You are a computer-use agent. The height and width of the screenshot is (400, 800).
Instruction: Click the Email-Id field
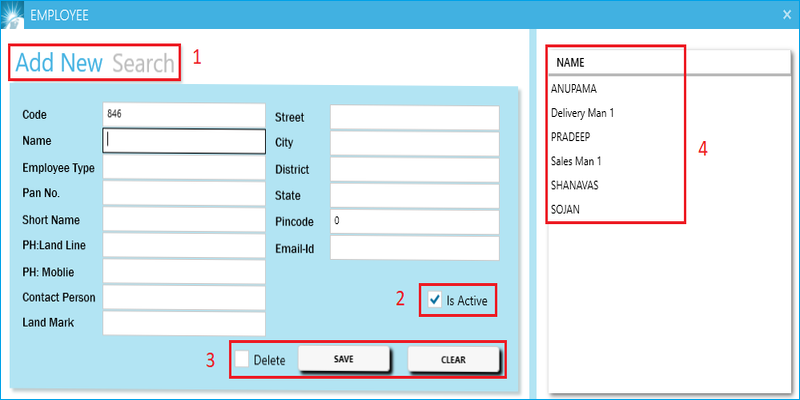[414, 248]
